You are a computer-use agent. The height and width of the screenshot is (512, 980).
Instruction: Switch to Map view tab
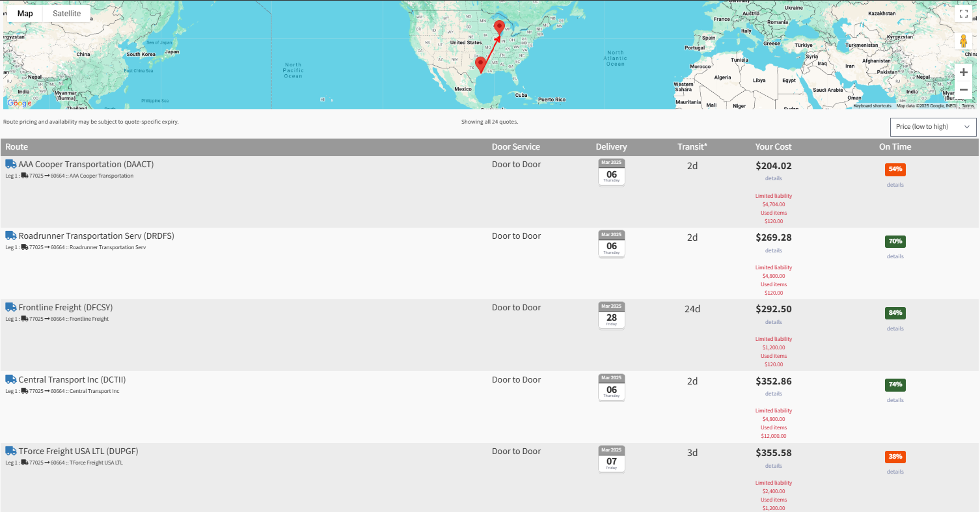(25, 14)
